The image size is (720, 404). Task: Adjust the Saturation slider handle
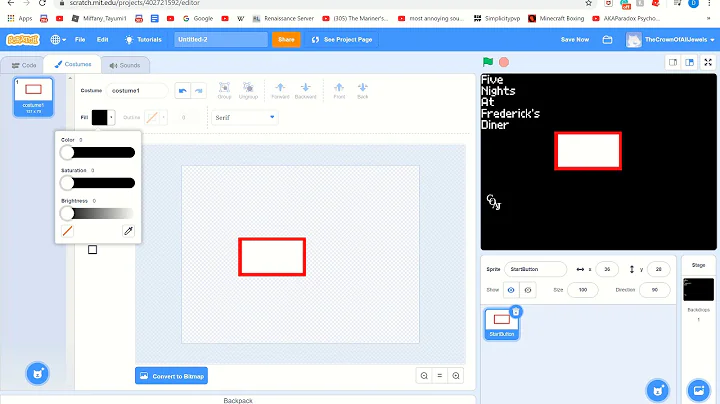(67, 183)
